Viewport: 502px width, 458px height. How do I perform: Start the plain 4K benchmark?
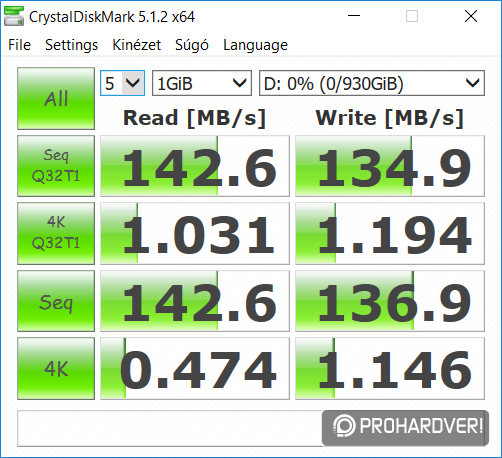pyautogui.click(x=56, y=368)
